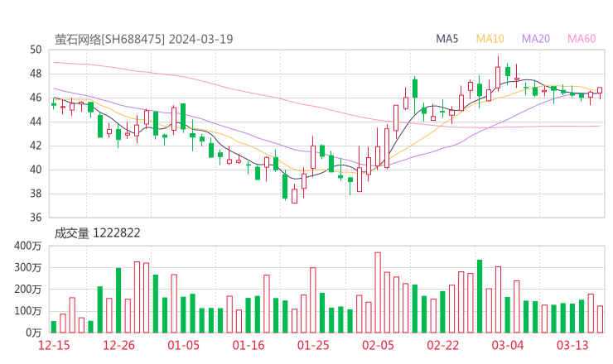Click the price axis value 50

pyautogui.click(x=36, y=50)
